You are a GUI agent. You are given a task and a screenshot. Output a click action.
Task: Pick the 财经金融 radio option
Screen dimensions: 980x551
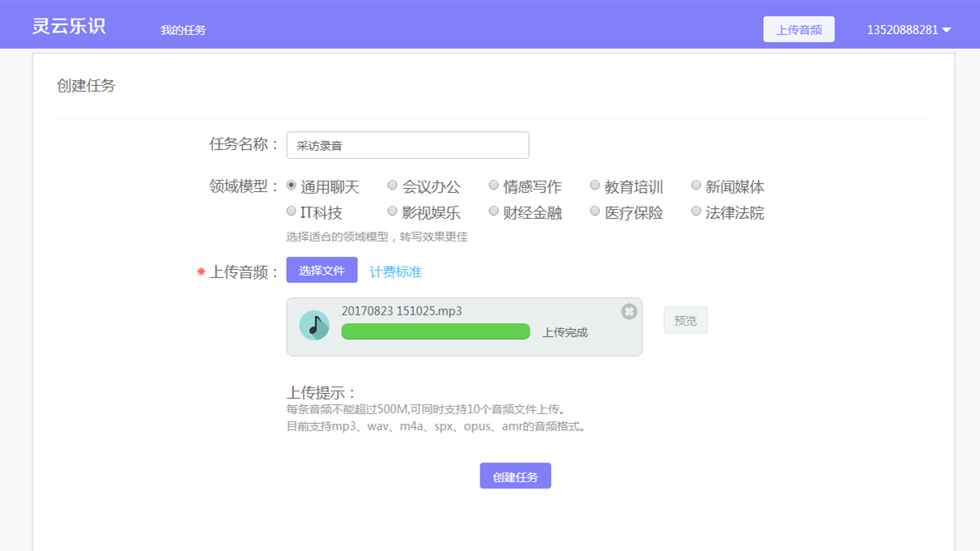click(x=494, y=211)
